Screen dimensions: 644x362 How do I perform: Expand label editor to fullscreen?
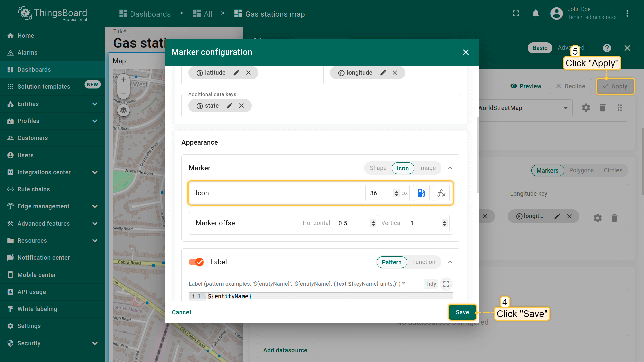click(x=446, y=284)
